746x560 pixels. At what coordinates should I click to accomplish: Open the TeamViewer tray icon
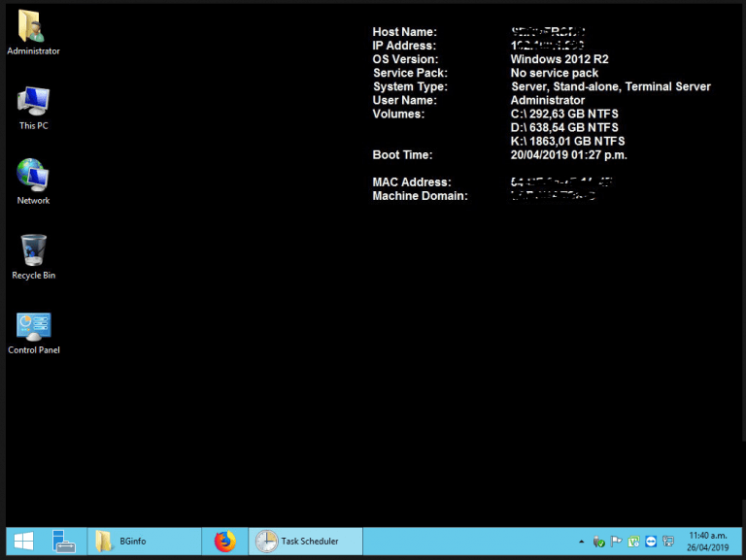click(650, 542)
